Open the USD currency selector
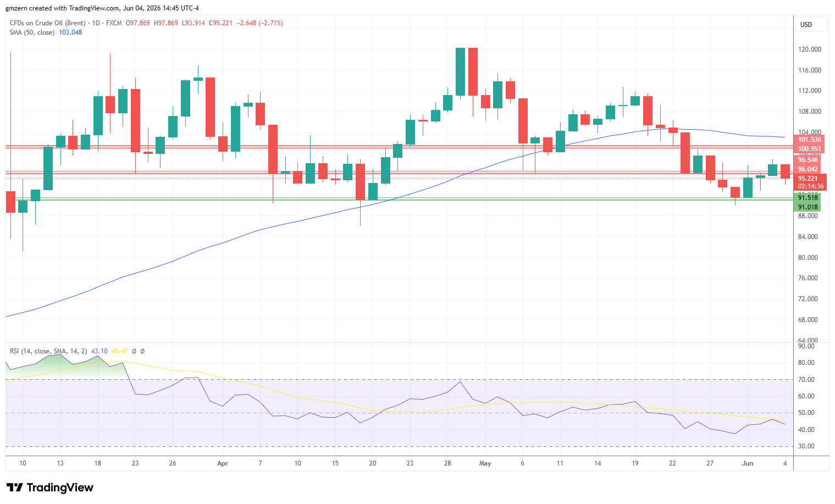 tap(811, 25)
